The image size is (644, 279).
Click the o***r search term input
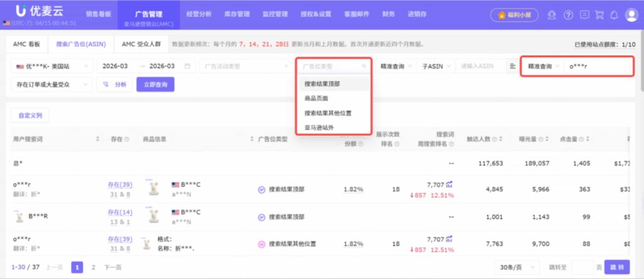(x=598, y=66)
